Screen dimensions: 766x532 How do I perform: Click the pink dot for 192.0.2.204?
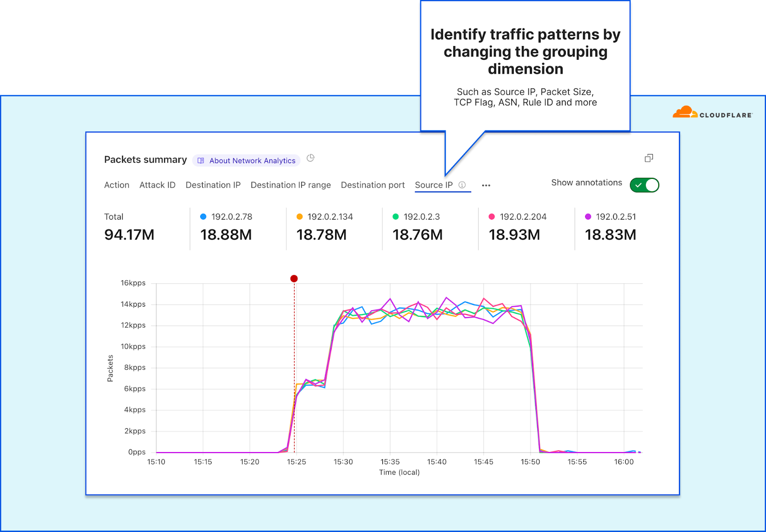tap(491, 217)
